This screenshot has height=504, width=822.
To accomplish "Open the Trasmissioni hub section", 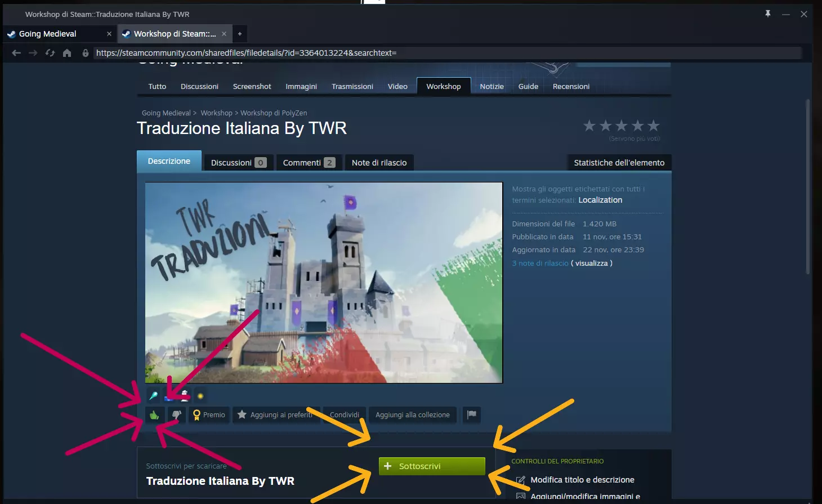I will coord(352,87).
